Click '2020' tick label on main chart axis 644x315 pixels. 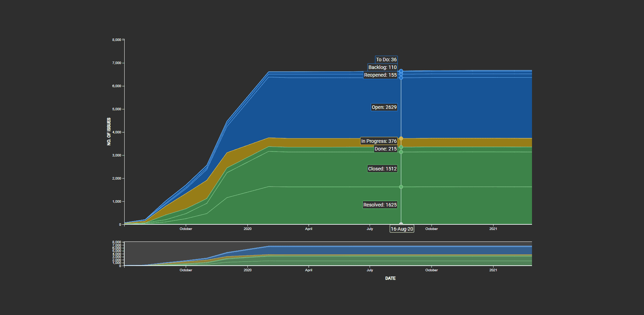point(247,229)
